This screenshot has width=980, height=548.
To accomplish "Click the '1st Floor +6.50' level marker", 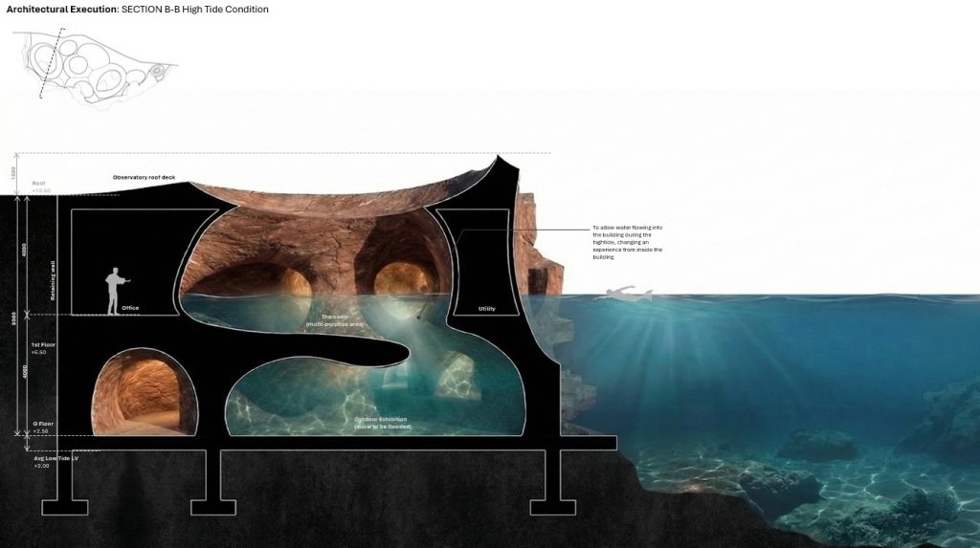I will (44, 348).
